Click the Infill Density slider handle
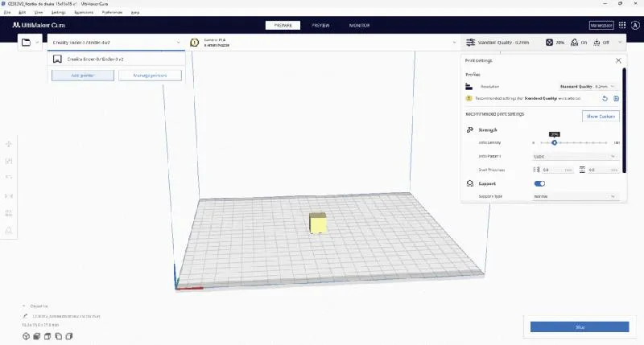The image size is (644, 345). coord(554,143)
